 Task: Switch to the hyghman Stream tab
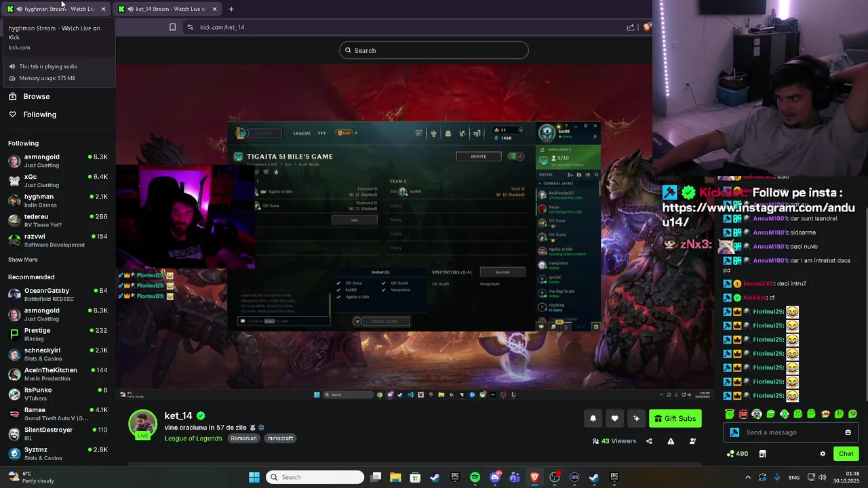[x=57, y=9]
